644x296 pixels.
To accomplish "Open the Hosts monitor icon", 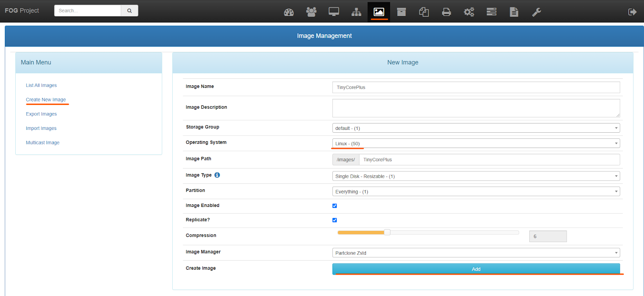I will click(x=334, y=12).
